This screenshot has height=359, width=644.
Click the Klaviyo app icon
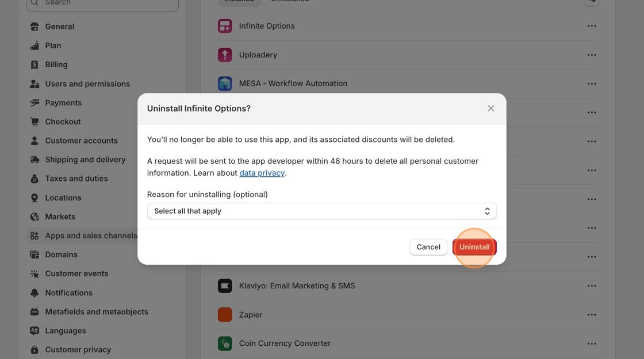click(225, 285)
